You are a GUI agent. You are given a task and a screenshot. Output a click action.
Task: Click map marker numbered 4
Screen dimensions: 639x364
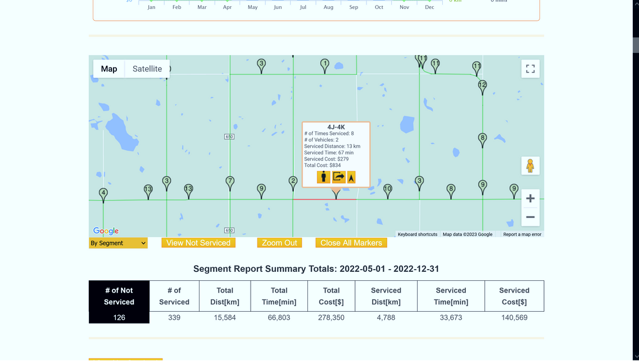[x=103, y=195]
